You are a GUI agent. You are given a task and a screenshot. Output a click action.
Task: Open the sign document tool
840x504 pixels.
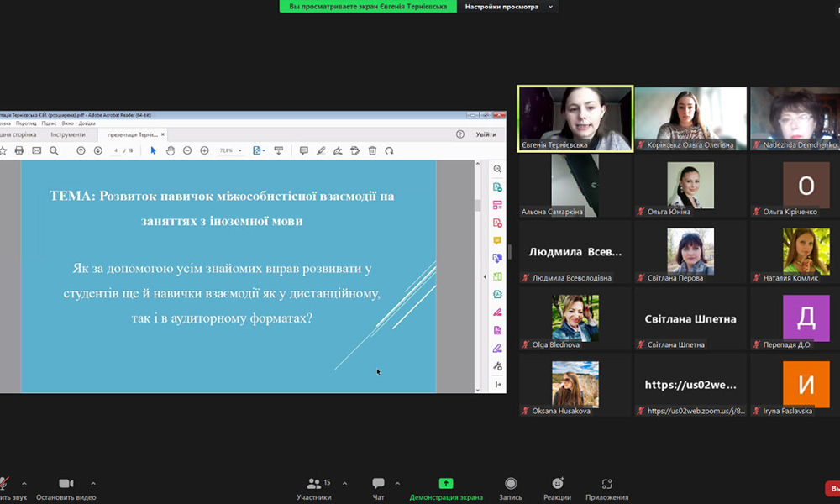338,150
